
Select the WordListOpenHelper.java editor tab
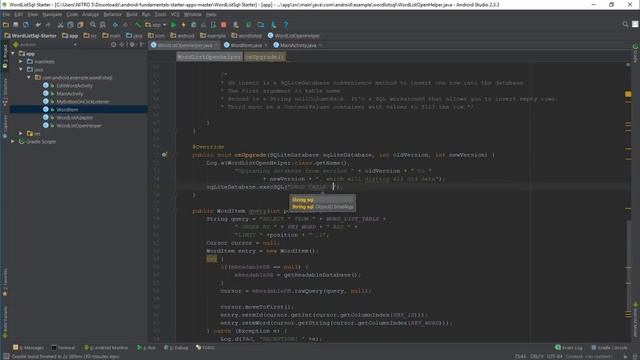pos(184,45)
